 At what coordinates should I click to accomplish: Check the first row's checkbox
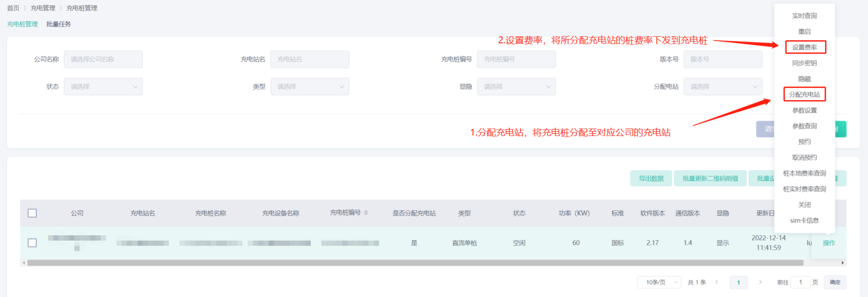[33, 243]
